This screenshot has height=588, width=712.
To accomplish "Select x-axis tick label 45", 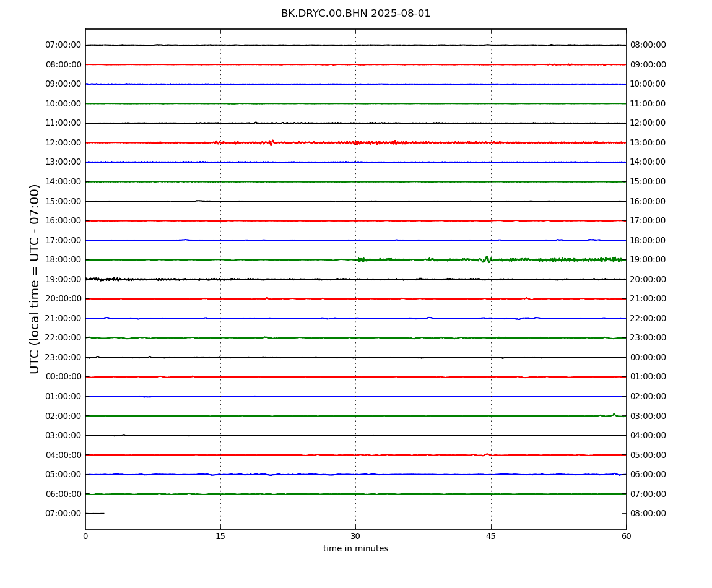I will tap(491, 536).
